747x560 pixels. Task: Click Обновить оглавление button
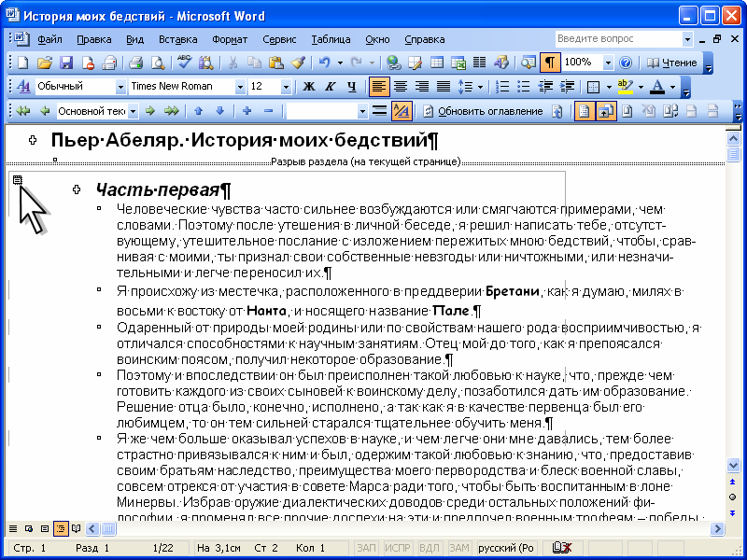[x=484, y=111]
